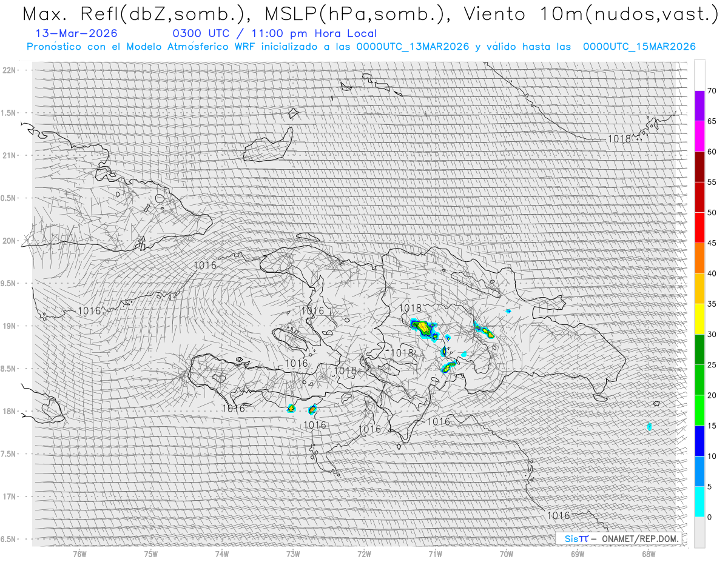Click the '70W' longitude axis label
Screen dimensions: 728x562
(507, 554)
